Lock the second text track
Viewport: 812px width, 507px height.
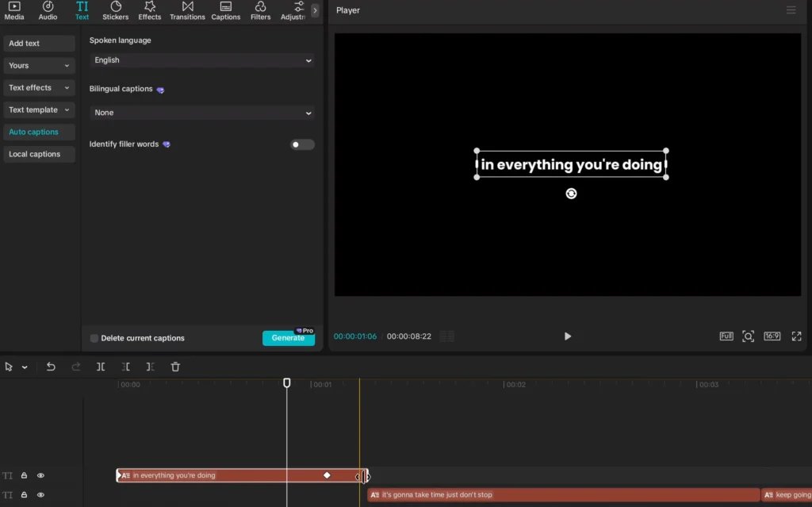[x=24, y=495]
